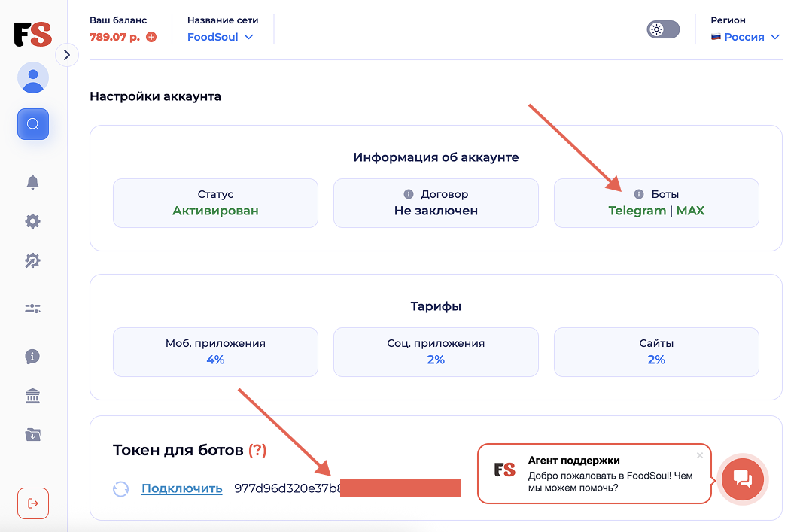Open notifications bell icon
The image size is (803, 532).
tap(33, 182)
